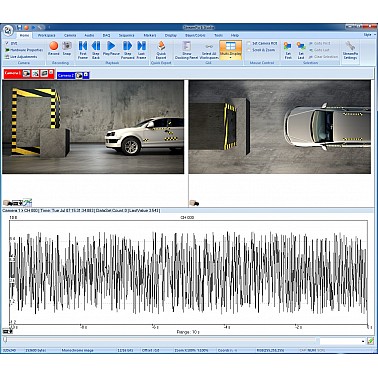This screenshot has width=378, height=378.
Task: Click the camera icon on Camera 2 tab
Action: pos(79,76)
